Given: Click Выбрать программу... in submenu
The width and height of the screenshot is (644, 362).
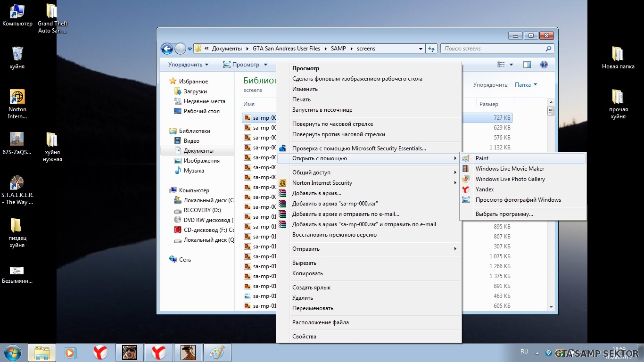Looking at the screenshot, I should point(523,214).
